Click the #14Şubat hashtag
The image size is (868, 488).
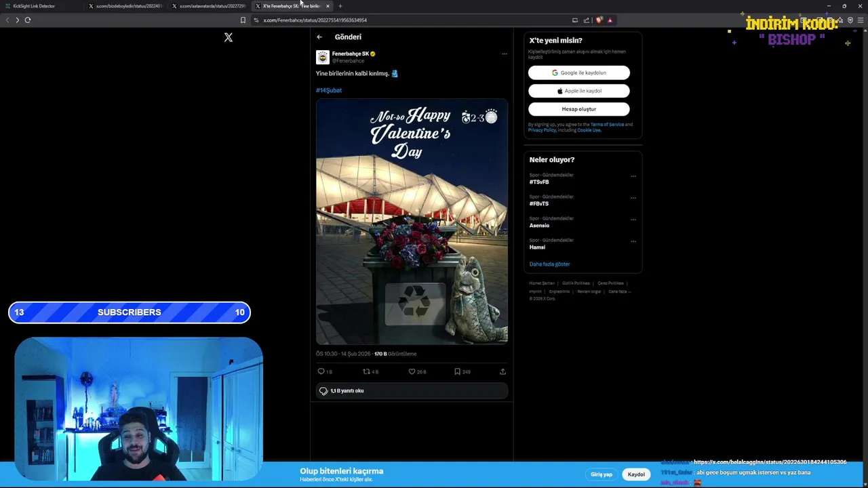point(329,90)
